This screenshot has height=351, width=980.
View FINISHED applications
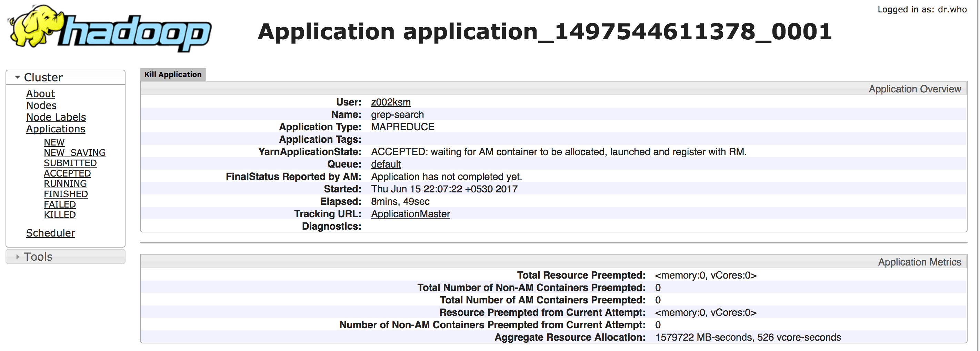pyautogui.click(x=66, y=193)
